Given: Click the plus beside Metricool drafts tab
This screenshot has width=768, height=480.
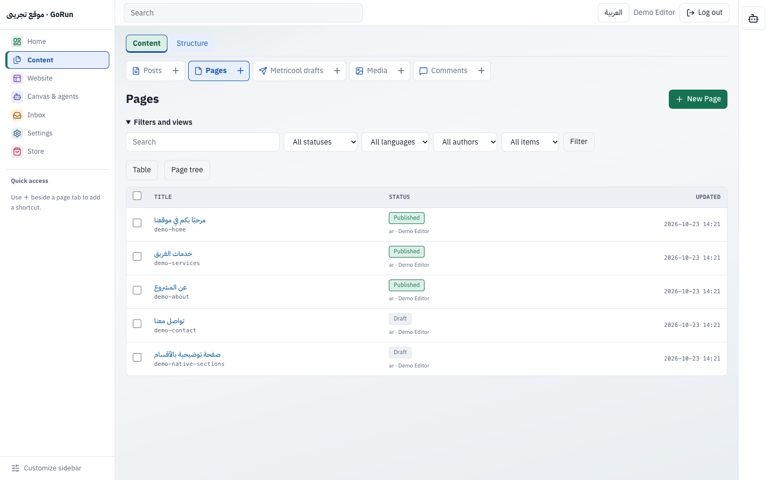Looking at the screenshot, I should click(337, 71).
